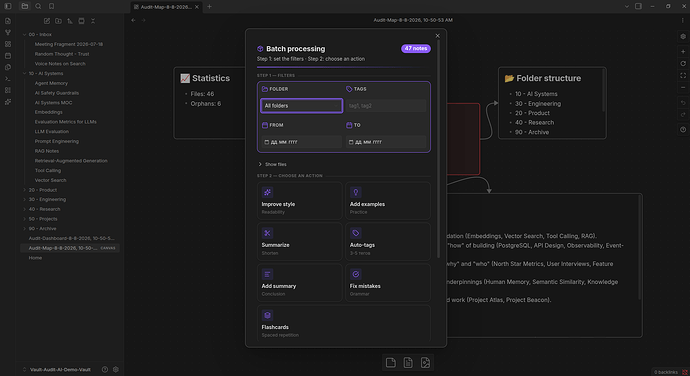Open the file explorer tab icon
This screenshot has height=376, width=690.
(x=25, y=6)
